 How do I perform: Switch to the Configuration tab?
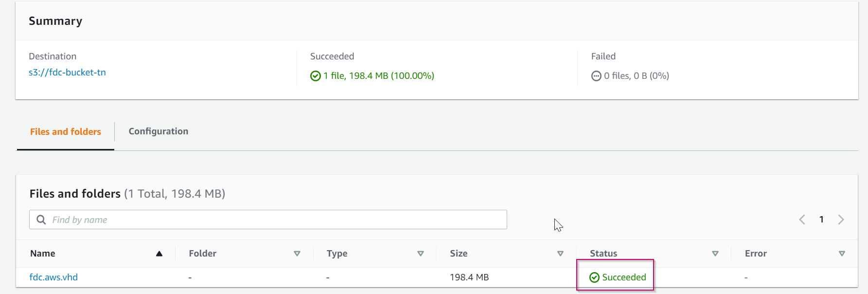tap(158, 131)
